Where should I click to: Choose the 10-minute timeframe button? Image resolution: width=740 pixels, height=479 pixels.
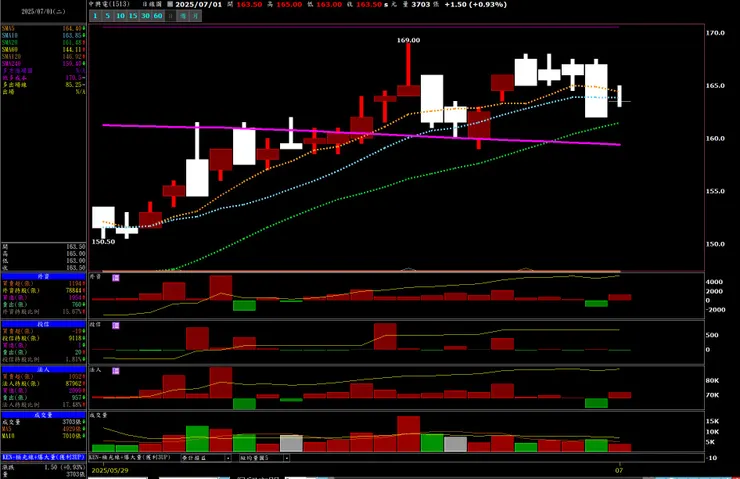point(120,16)
